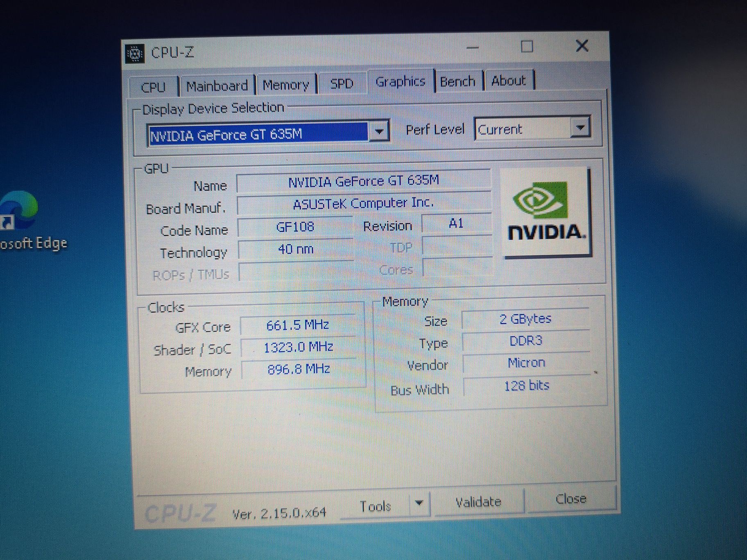Viewport: 747px width, 560px height.
Task: Click the A1 revision value
Action: pos(456,224)
